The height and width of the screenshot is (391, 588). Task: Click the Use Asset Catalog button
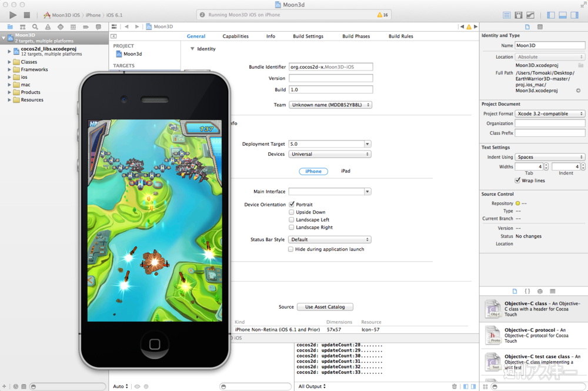(325, 307)
